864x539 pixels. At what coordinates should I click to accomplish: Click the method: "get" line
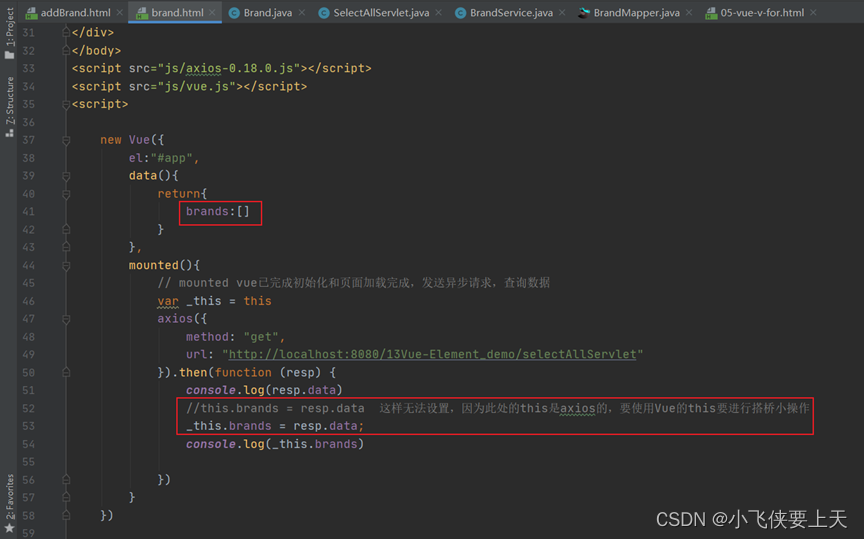[x=235, y=337]
